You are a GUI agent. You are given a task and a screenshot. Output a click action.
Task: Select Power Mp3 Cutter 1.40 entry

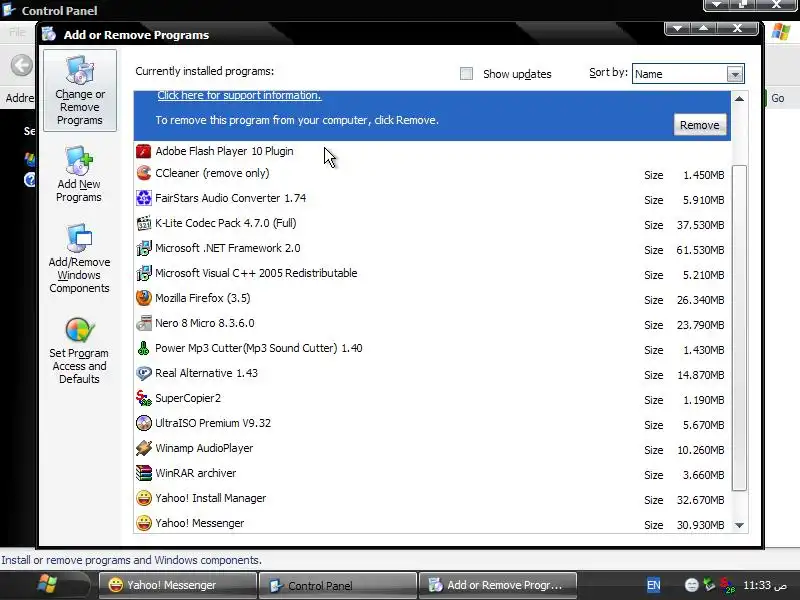(433, 348)
